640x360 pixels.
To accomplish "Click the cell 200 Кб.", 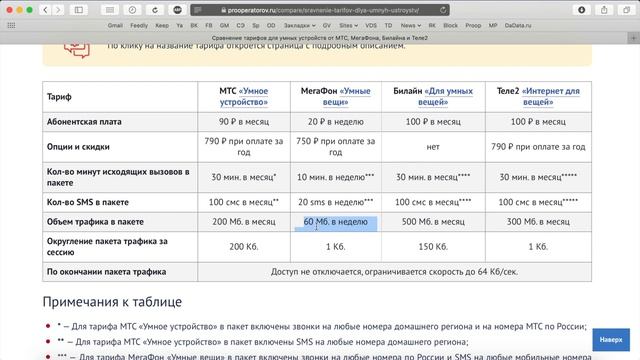I will (x=244, y=247).
